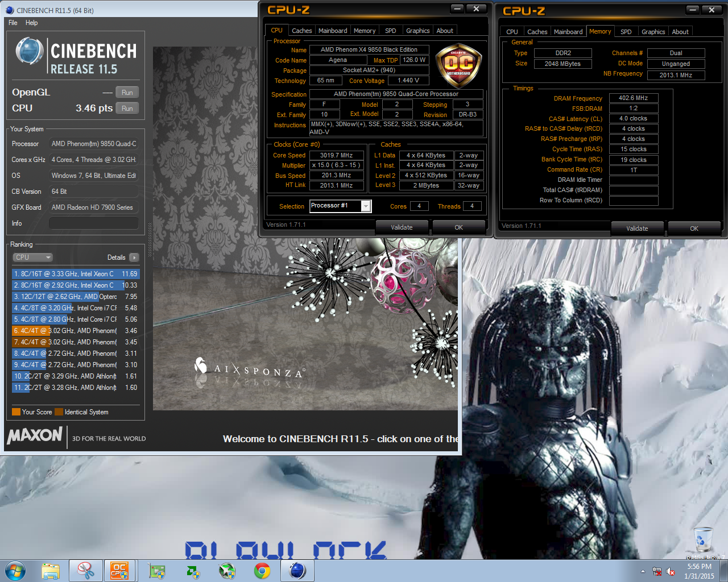Viewport: 728px width, 582px height.
Task: Click the GFX Board field AMD Radeon HD 7900
Action: [x=94, y=207]
